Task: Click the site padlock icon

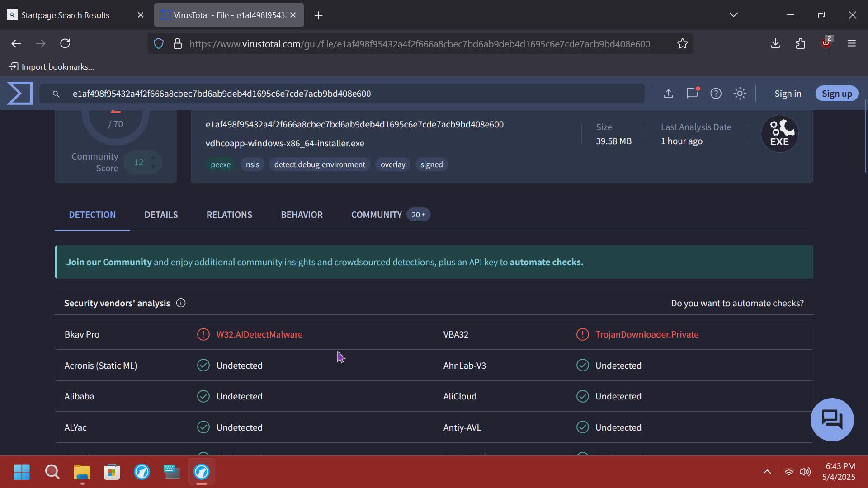Action: point(178,44)
